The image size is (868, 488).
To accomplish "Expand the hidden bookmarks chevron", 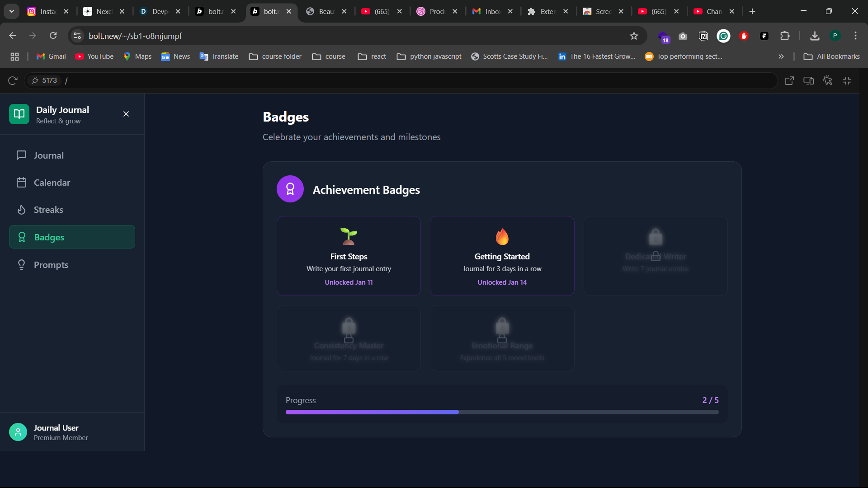I will click(x=781, y=56).
